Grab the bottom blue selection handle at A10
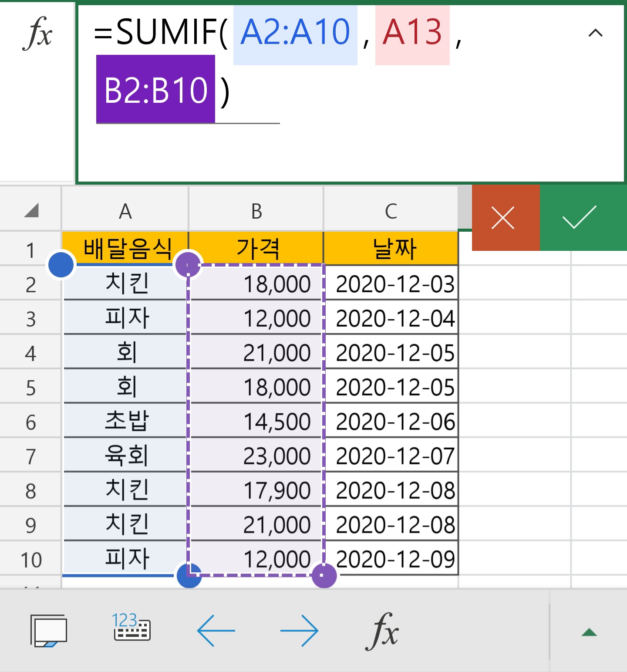627x672 pixels. [189, 575]
